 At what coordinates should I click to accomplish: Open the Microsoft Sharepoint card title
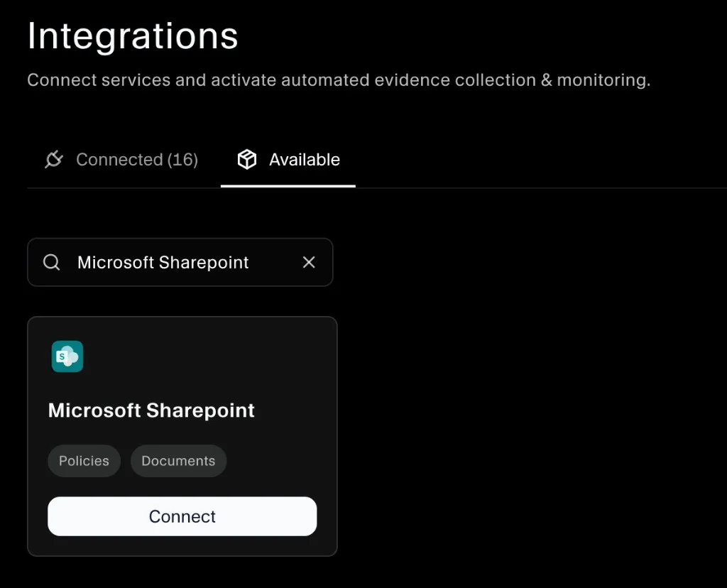pos(152,410)
